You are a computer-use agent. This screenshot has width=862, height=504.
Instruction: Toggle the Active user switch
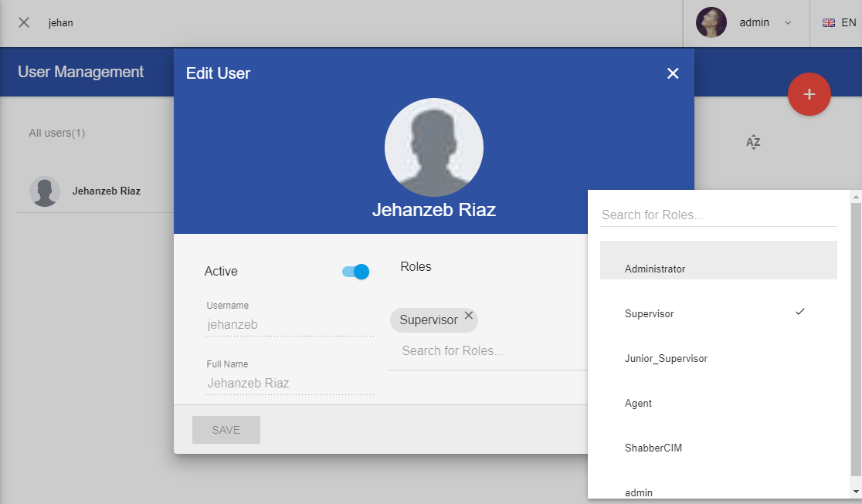coord(356,272)
